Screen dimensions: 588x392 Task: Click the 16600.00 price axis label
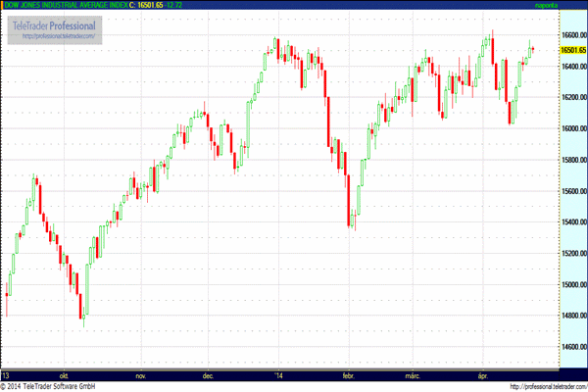click(573, 35)
